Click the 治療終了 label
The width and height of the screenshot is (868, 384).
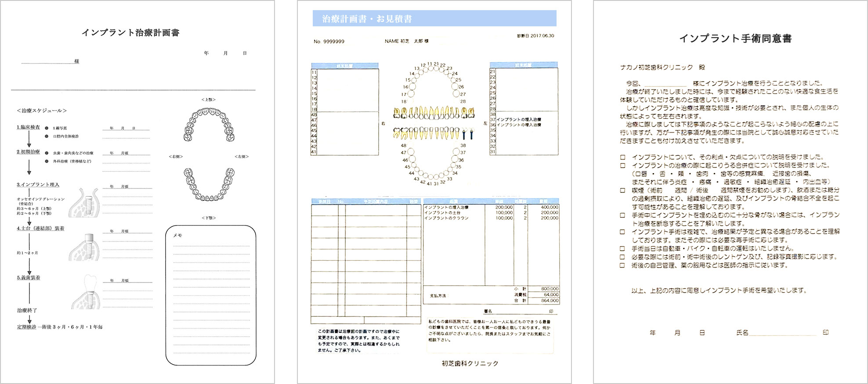coord(27,310)
